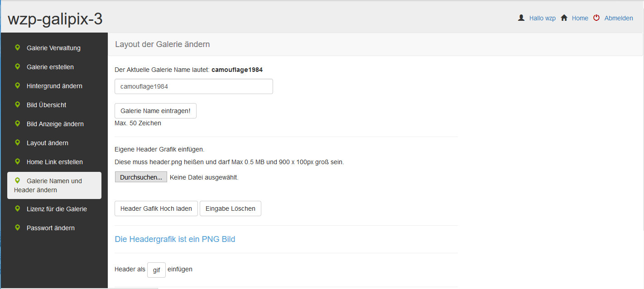Select Home Link erstellen sidebar entry
Screen dimensions: 644x289
(54, 162)
